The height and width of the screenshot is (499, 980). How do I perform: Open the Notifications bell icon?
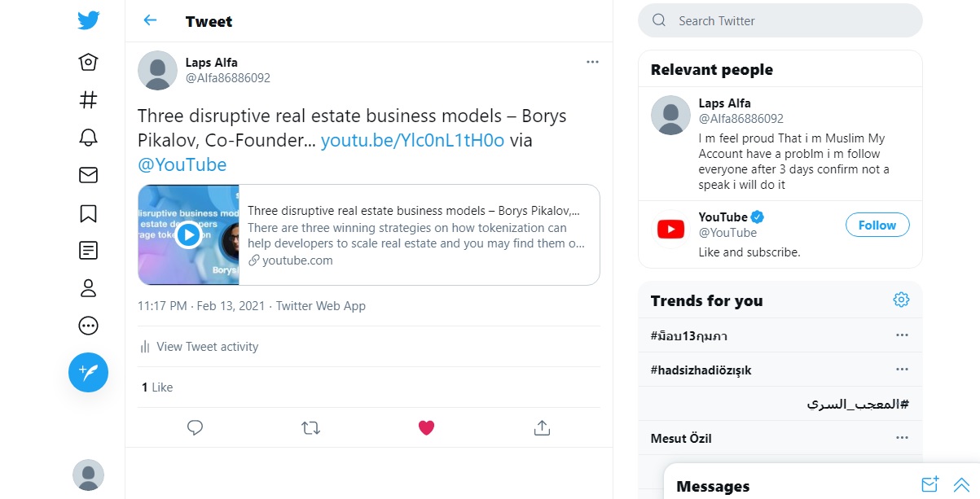[x=88, y=138]
